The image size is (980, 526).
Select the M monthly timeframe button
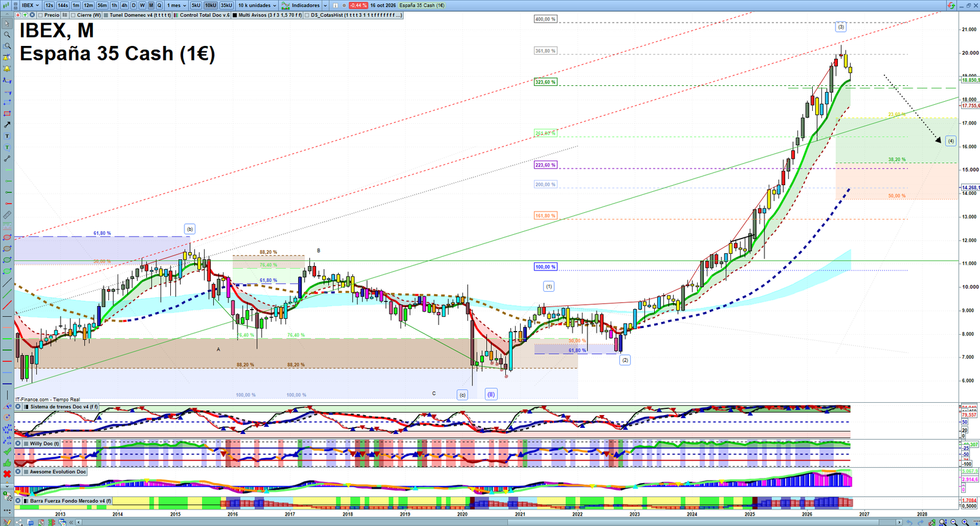tap(151, 6)
